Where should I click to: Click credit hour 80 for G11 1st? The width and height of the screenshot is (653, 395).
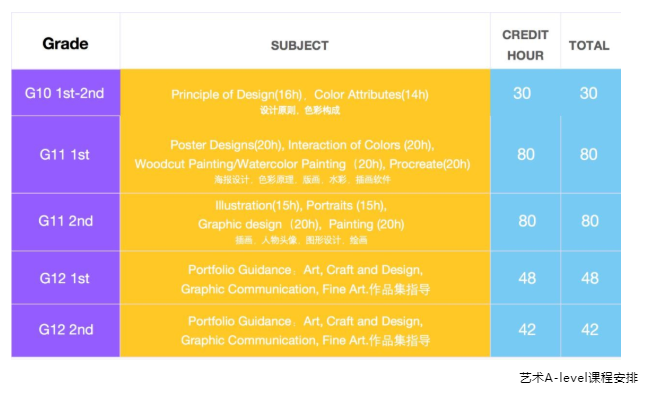[x=525, y=155]
